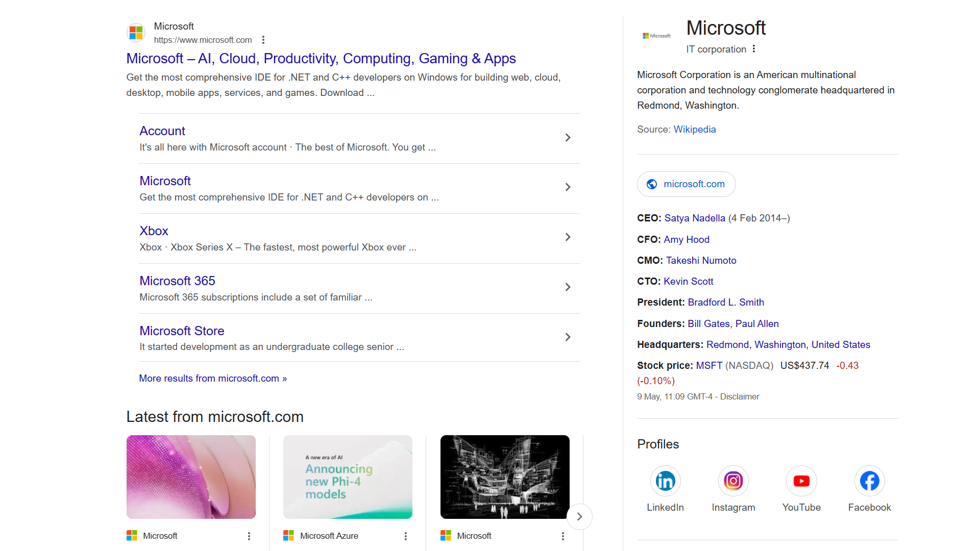This screenshot has width=980, height=551.
Task: Click the Latest from microsoft.com heading
Action: (x=215, y=417)
